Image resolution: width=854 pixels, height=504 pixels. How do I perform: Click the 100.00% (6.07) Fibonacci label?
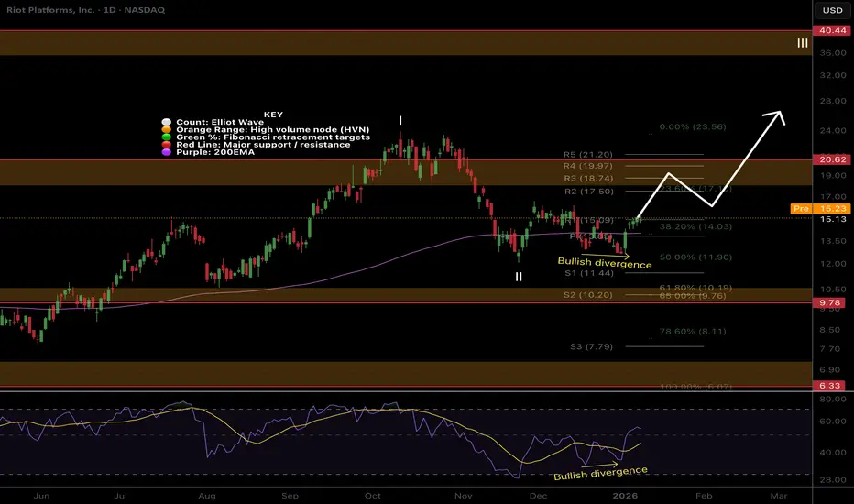point(695,387)
